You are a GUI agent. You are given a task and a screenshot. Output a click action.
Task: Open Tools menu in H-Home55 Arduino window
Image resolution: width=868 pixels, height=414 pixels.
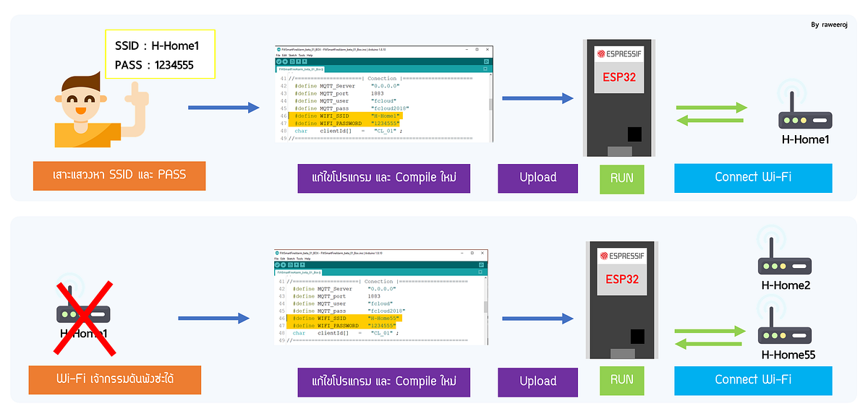click(299, 259)
